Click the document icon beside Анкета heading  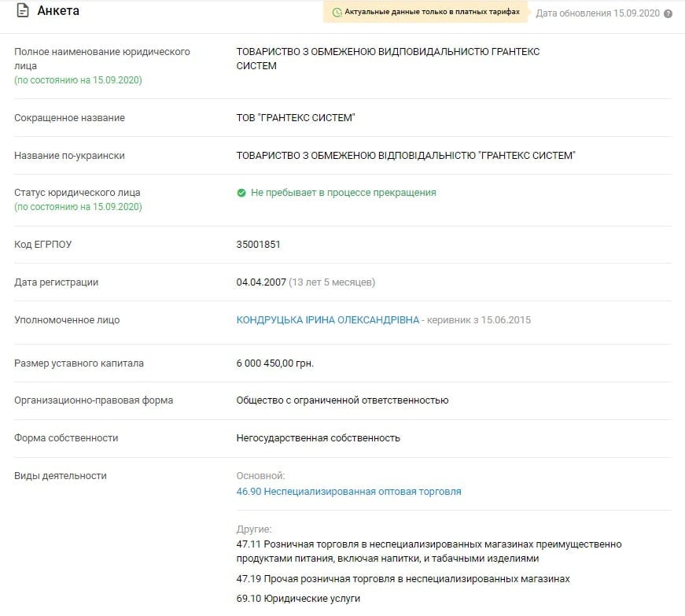22,12
